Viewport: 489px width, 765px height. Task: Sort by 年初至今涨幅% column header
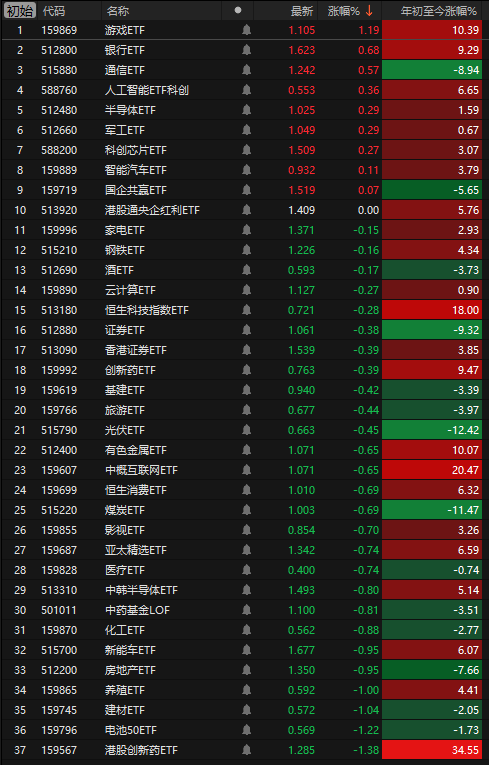[x=438, y=11]
